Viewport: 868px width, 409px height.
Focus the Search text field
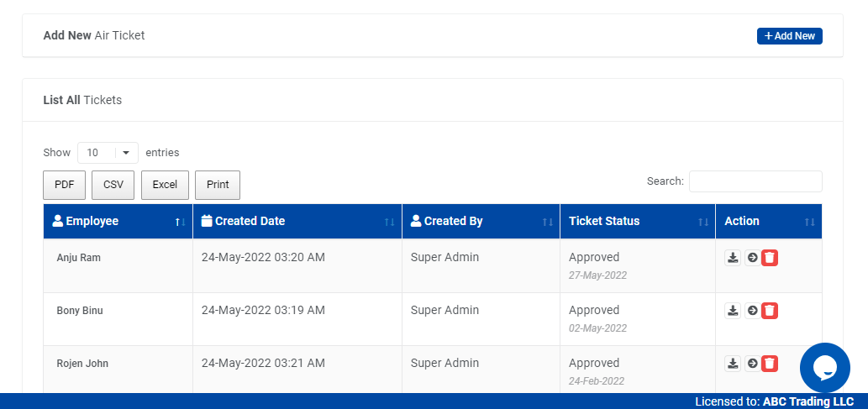[x=755, y=181]
